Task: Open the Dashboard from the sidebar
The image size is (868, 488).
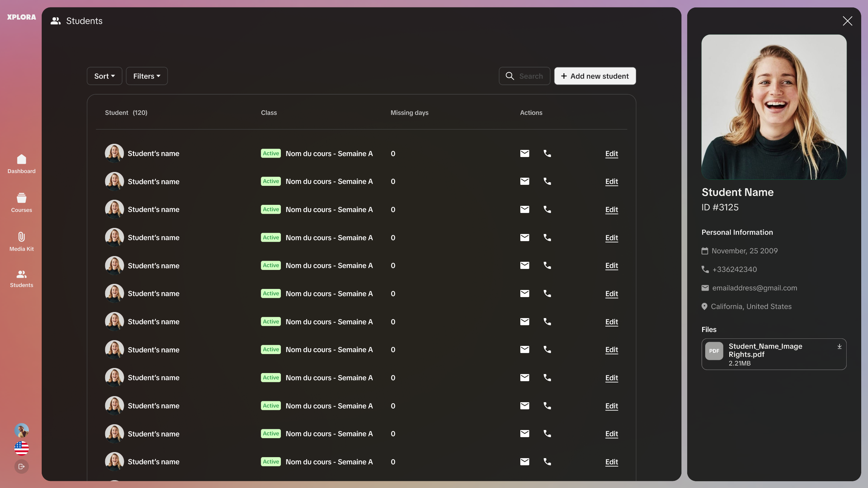Action: (x=21, y=164)
